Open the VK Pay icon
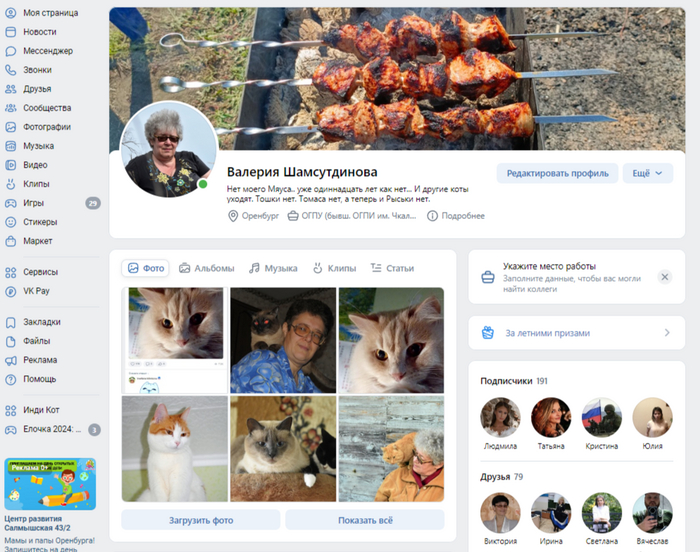Image resolution: width=700 pixels, height=552 pixels. coord(11,291)
